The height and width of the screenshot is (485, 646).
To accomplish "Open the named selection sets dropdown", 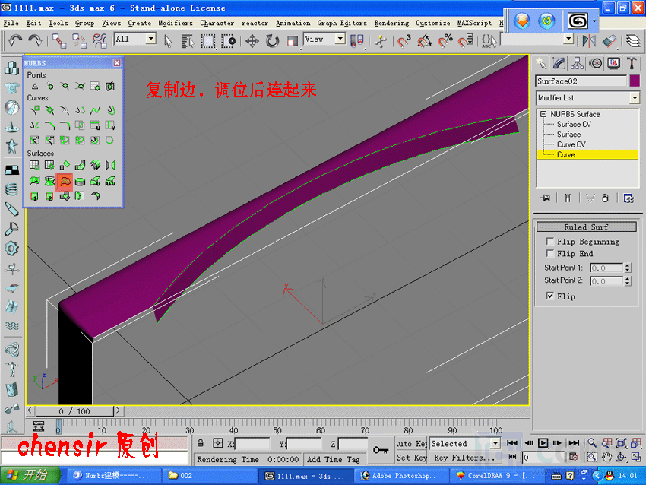I will pos(569,39).
